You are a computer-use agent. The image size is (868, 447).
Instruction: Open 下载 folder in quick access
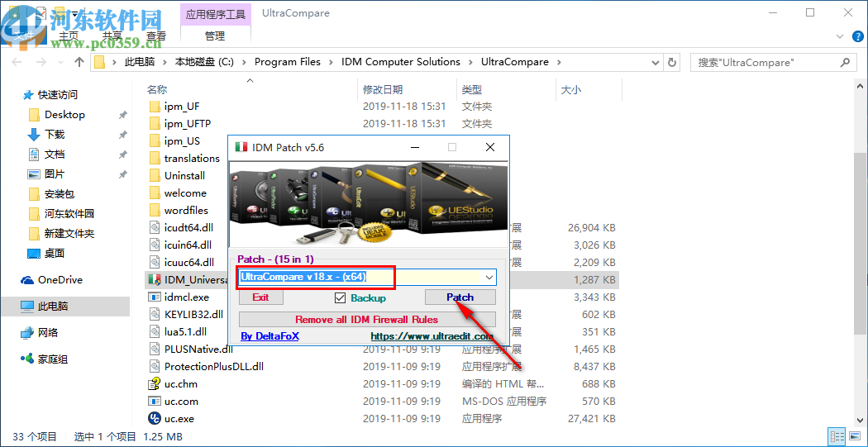click(x=55, y=135)
